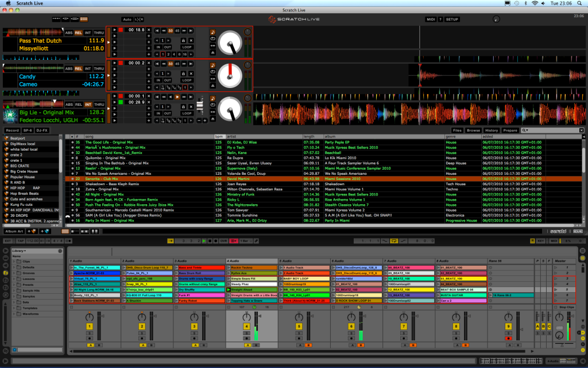
Task: Arm the Rane 56 track record button
Action: point(508,338)
